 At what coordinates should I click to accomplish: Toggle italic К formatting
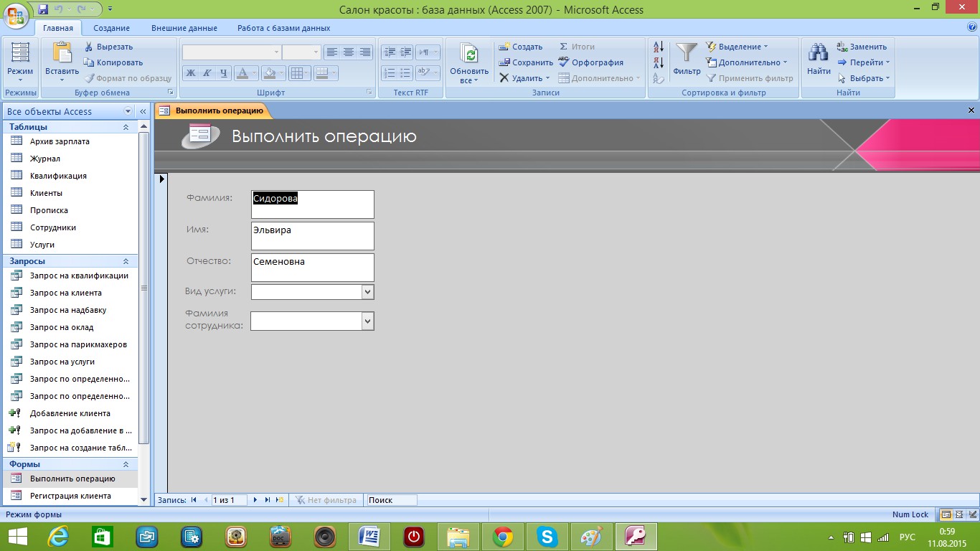pos(207,72)
